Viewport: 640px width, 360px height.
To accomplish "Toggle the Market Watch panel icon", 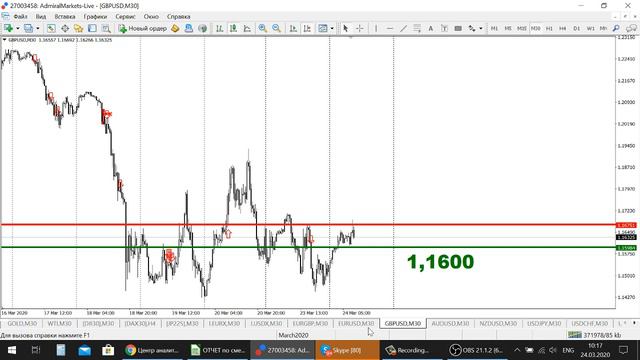I will click(51, 28).
